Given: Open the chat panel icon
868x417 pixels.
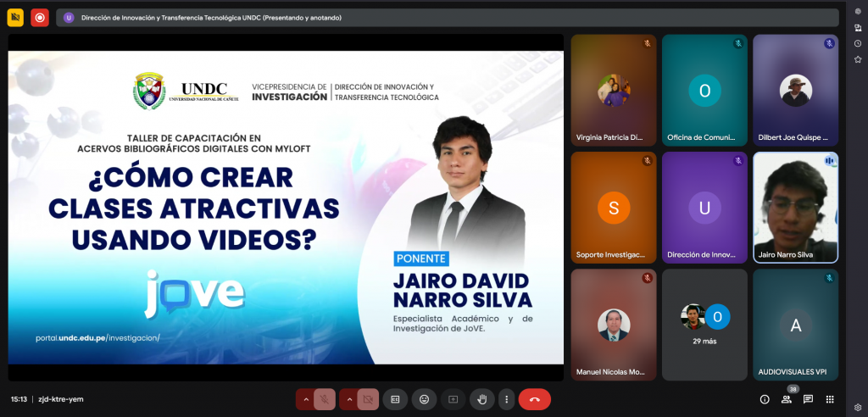Looking at the screenshot, I should (808, 399).
